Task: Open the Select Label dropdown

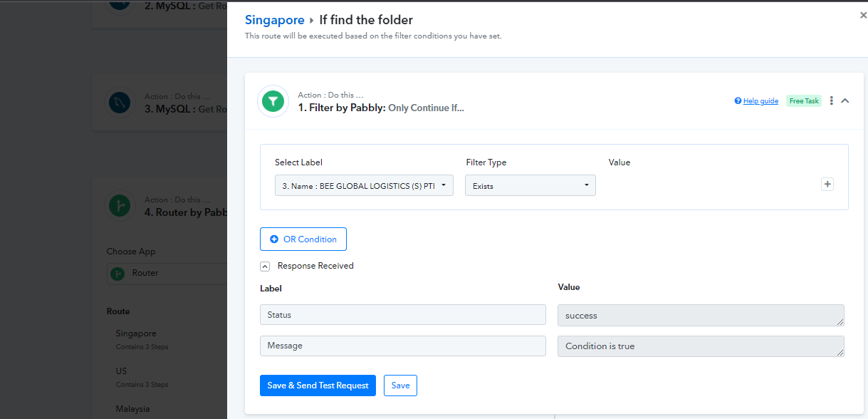Action: (x=364, y=185)
